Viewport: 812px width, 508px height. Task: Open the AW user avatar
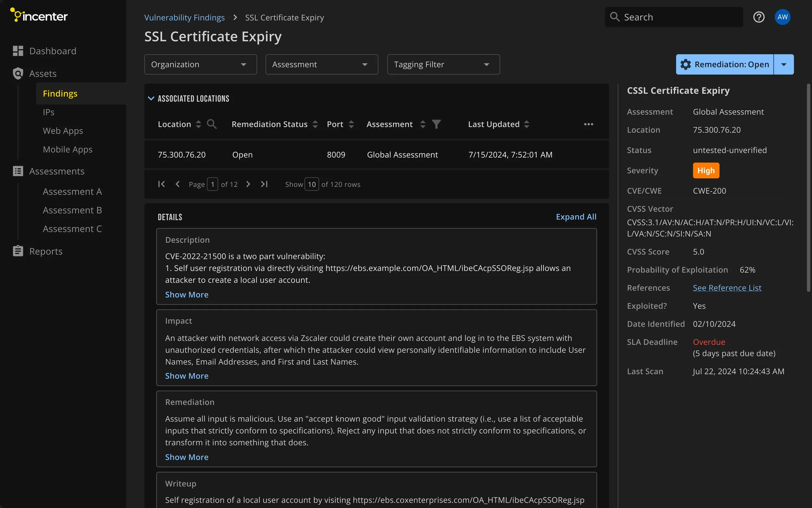[782, 17]
